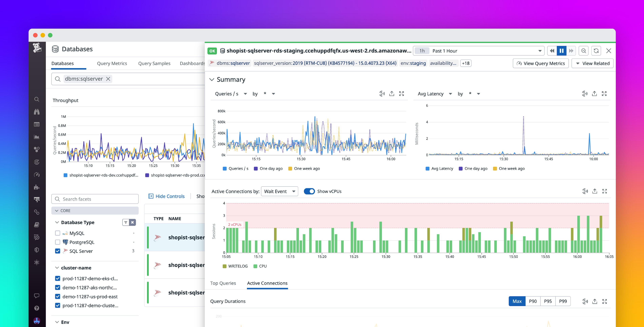Zoom out the time range with the magnifier icon
Screen dimensions: 644x327
tap(583, 51)
